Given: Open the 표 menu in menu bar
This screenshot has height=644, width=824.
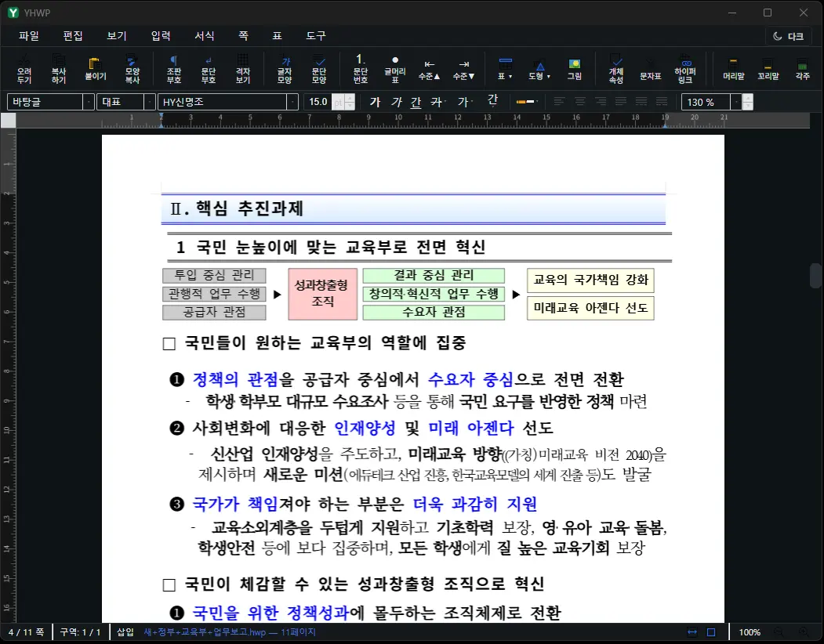Looking at the screenshot, I should [277, 36].
